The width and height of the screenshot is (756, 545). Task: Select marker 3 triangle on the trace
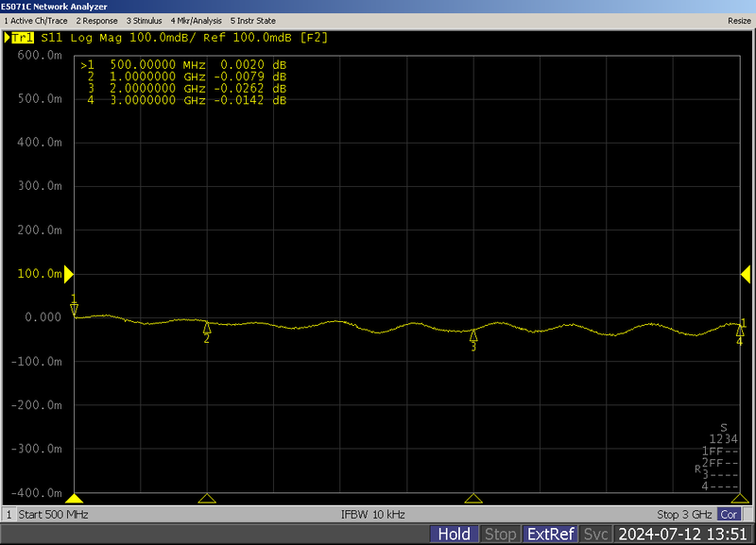[473, 335]
